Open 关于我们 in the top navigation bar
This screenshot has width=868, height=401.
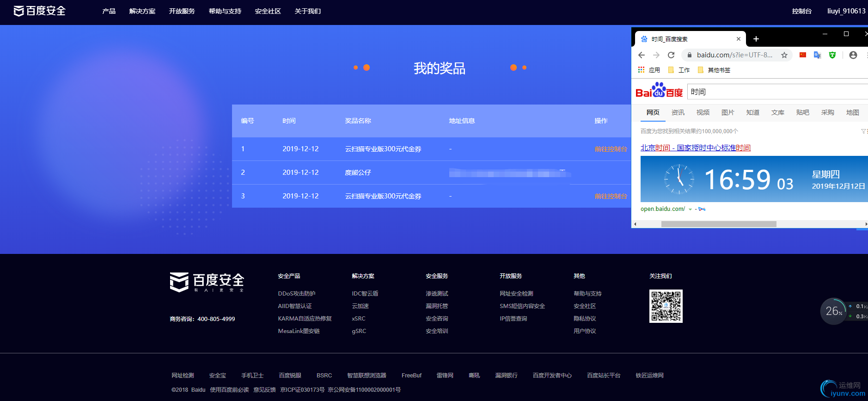pyautogui.click(x=308, y=11)
